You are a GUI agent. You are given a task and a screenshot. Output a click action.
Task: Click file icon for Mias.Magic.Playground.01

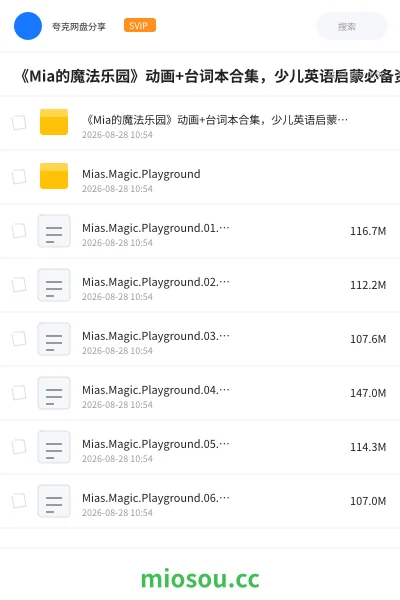point(54,231)
